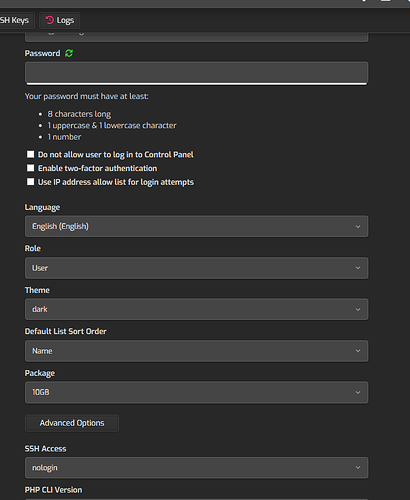
Task: Toggle Use IP address allow list checkbox
Action: 30,182
